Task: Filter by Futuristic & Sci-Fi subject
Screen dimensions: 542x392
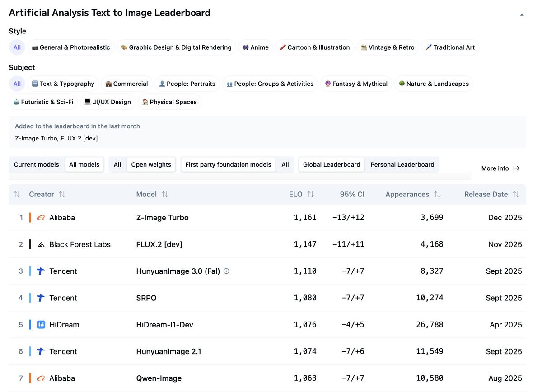Action: tap(43, 102)
